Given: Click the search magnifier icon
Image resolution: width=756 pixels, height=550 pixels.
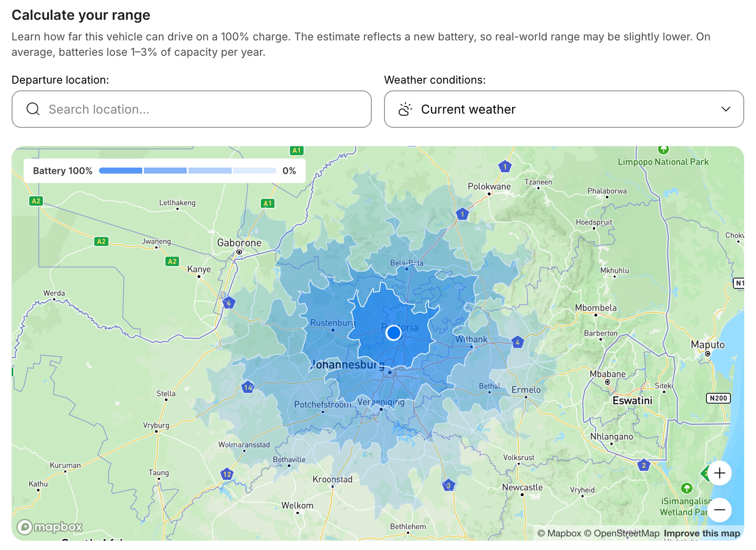Looking at the screenshot, I should [33, 109].
